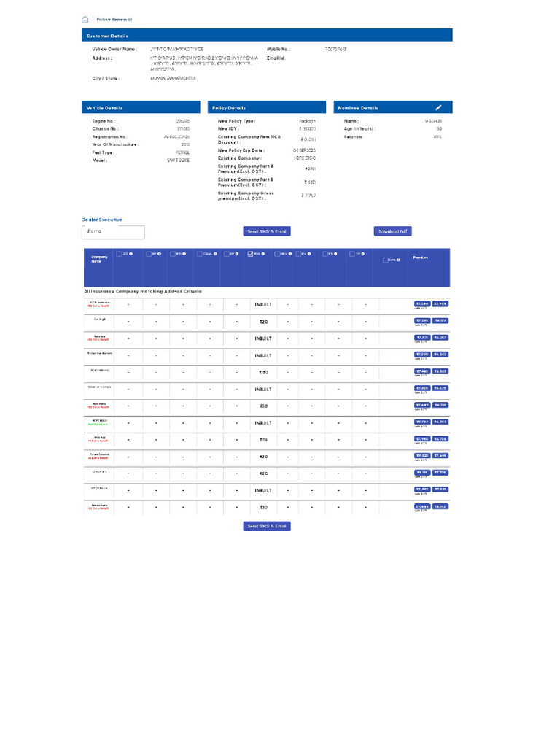This screenshot has width=560, height=747.
Task: Click the first premium button in Go Digit row
Action: (x=422, y=321)
